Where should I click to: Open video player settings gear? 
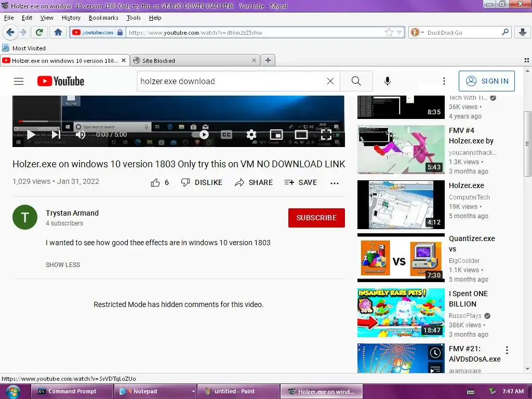coord(251,135)
